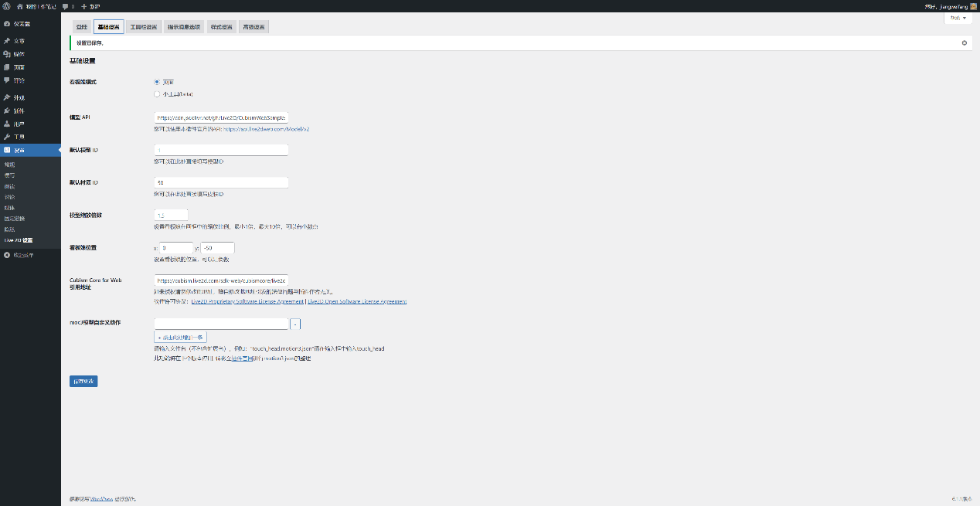The image size is (980, 506).
Task: Select the 页面 display mode radio
Action: (x=157, y=81)
